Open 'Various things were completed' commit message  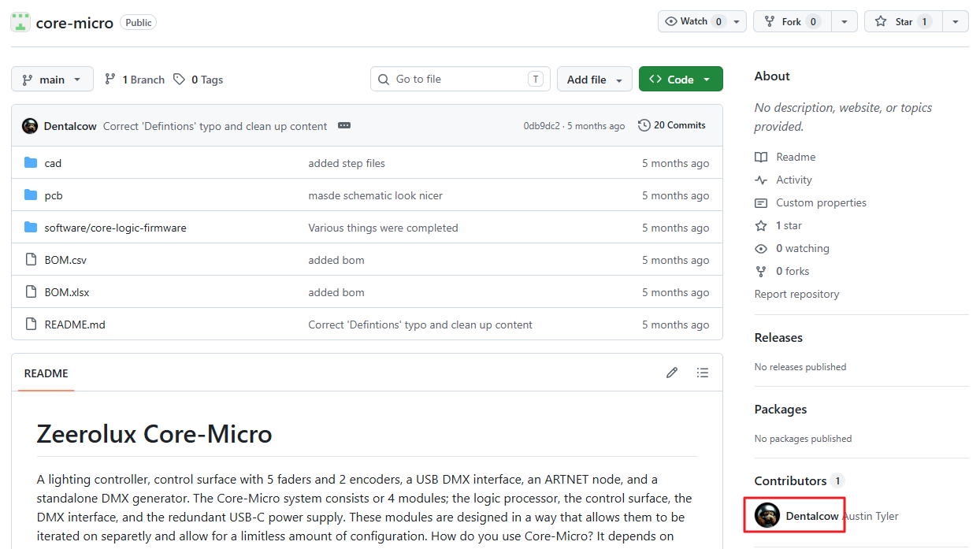(383, 228)
